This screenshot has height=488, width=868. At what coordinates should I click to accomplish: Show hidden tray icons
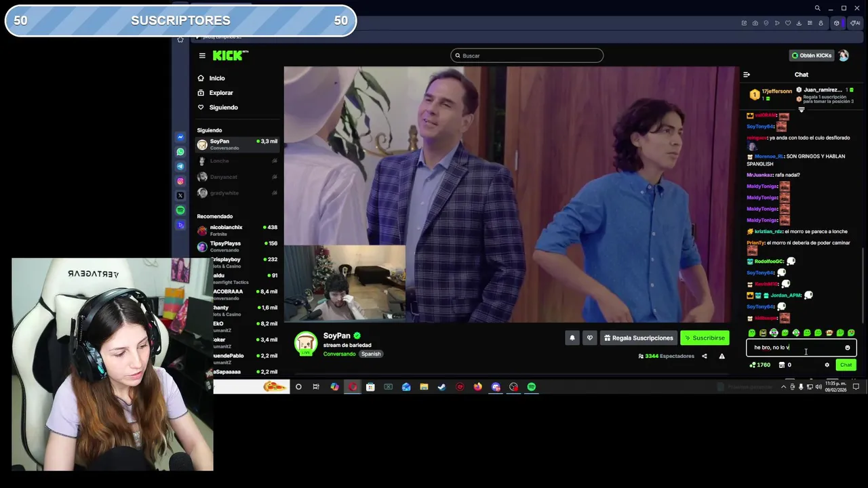(x=783, y=387)
